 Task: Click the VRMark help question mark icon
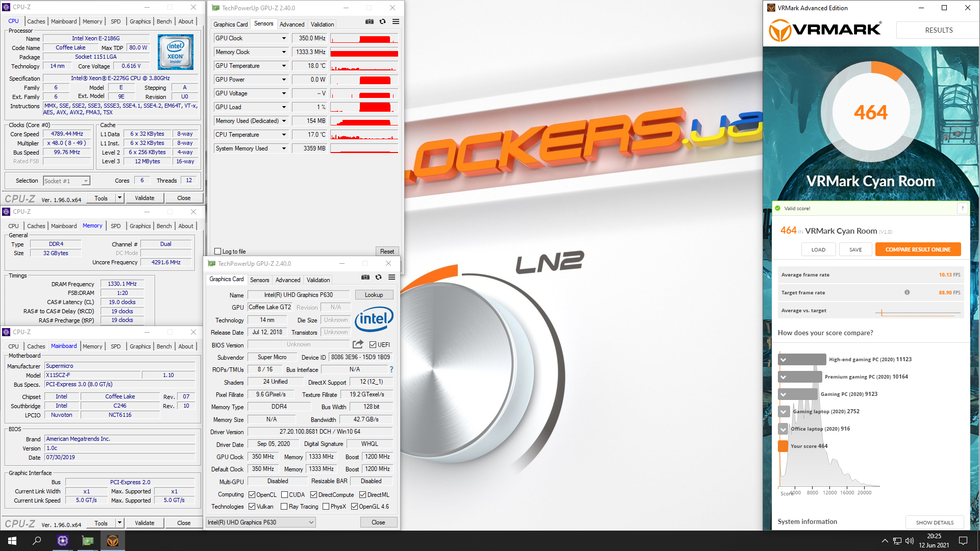[x=962, y=208]
